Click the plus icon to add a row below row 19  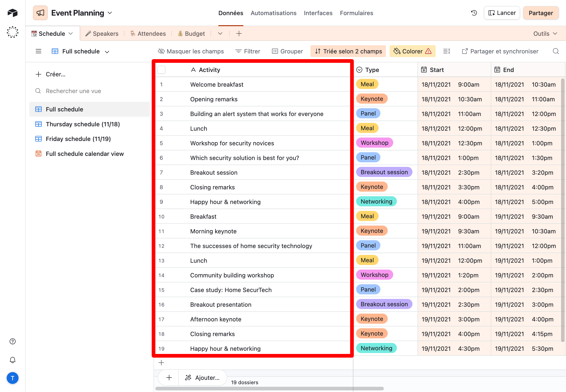pyautogui.click(x=161, y=363)
